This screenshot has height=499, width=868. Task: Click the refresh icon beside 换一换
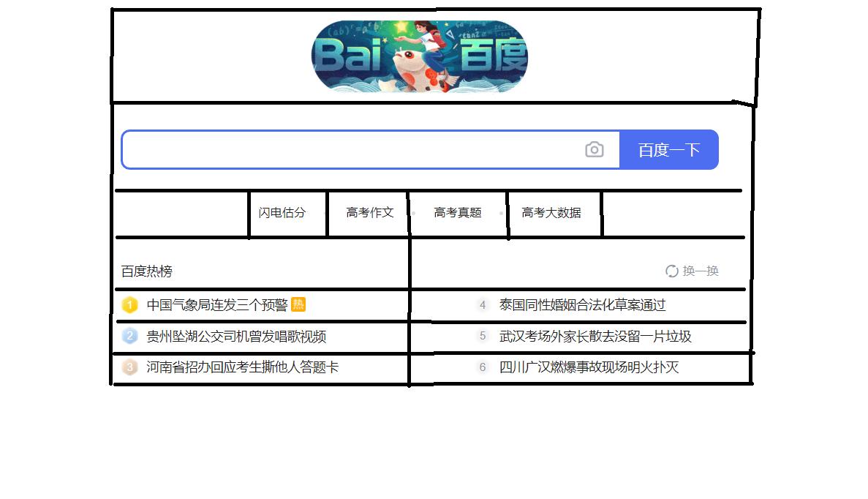pos(672,270)
